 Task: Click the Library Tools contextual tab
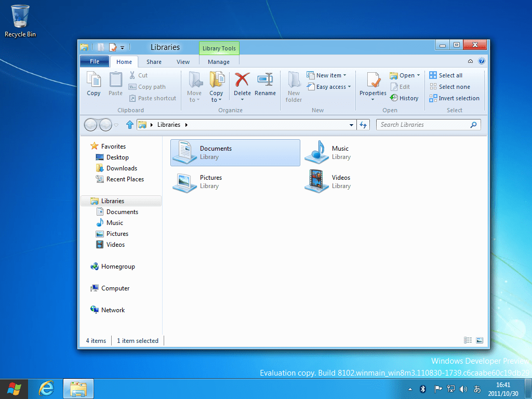click(x=219, y=48)
